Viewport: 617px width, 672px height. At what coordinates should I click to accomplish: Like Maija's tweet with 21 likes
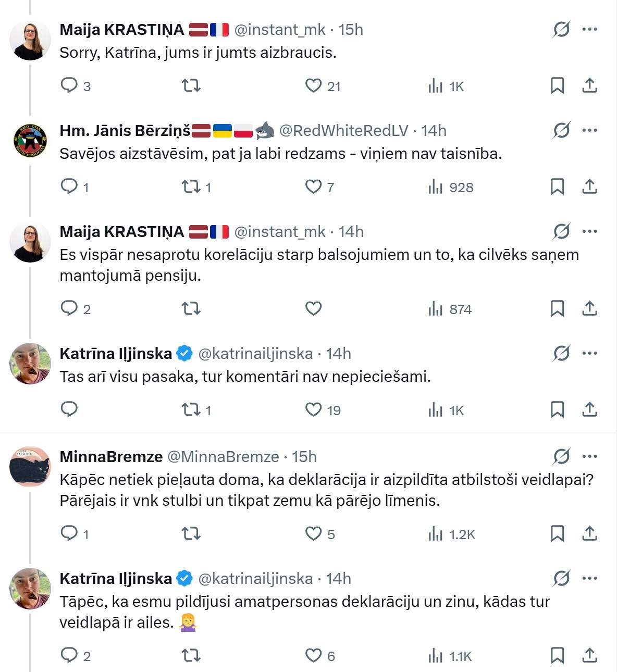(x=313, y=85)
